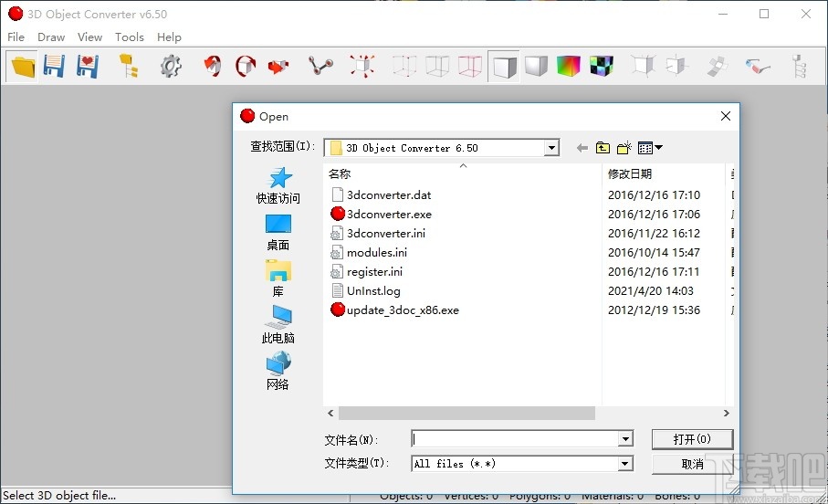This screenshot has height=504, width=828.
Task: Click the file name (文件名) input field
Action: coord(516,438)
